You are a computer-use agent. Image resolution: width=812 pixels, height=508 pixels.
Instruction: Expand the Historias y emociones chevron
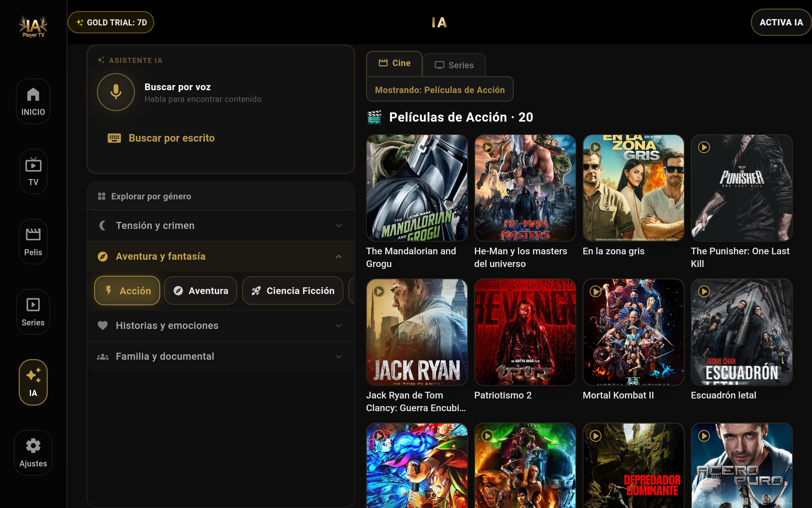338,326
